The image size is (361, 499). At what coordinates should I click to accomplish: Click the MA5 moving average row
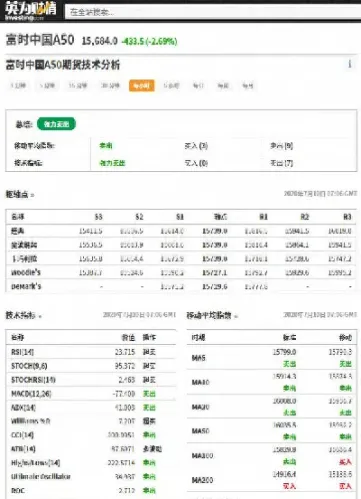pyautogui.click(x=271, y=358)
